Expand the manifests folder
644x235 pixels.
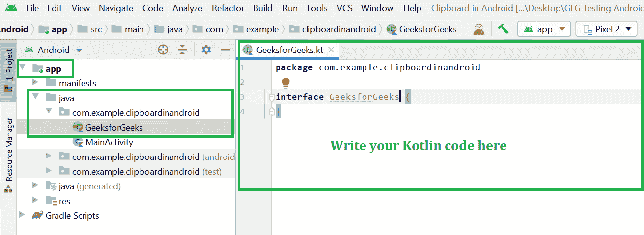[35, 83]
